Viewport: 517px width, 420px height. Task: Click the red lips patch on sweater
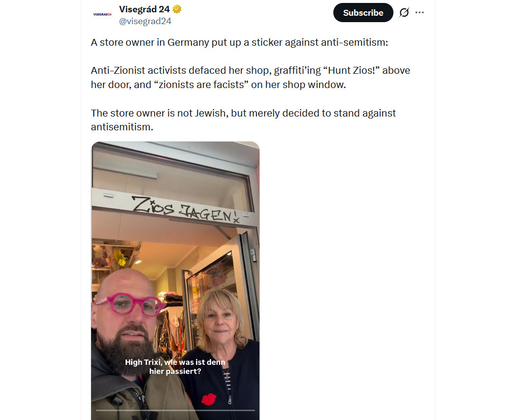(208, 399)
